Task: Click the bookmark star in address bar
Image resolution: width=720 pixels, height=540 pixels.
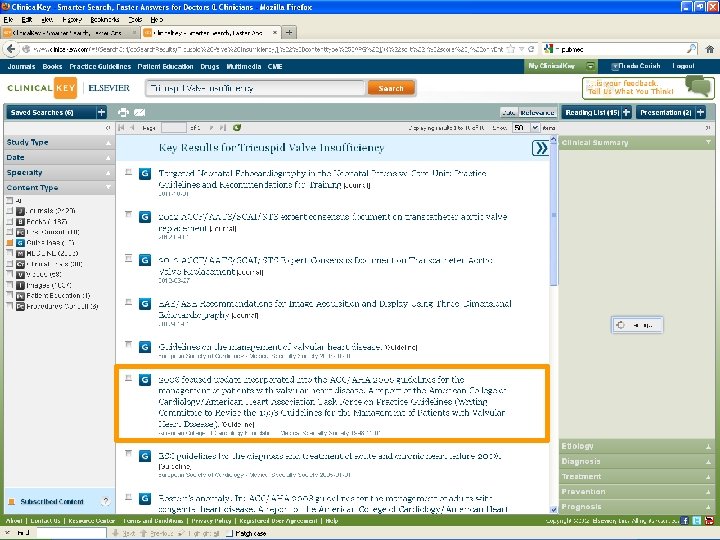Action: [x=511, y=49]
